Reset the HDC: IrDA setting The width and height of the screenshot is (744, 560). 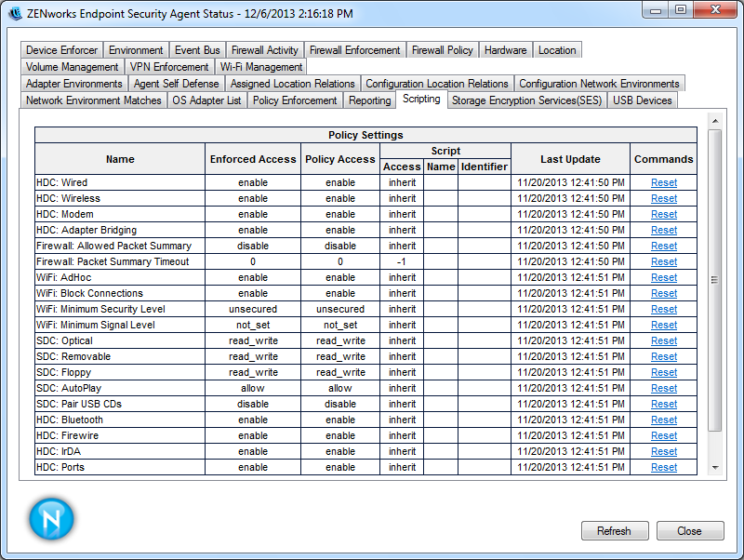tap(664, 452)
